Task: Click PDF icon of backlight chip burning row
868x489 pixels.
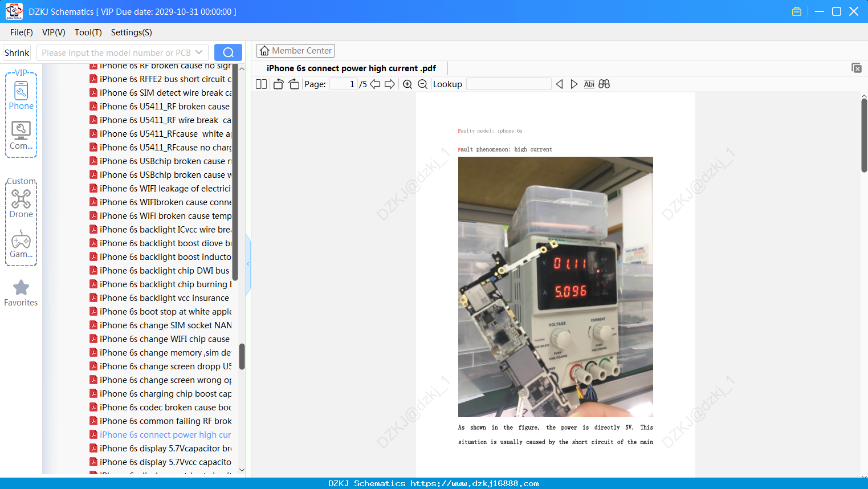Action: click(93, 284)
